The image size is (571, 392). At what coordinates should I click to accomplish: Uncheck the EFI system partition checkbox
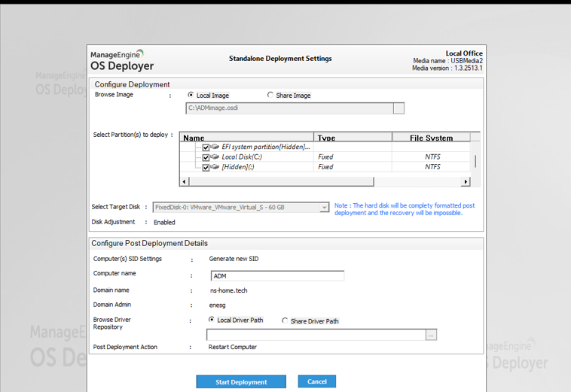point(206,147)
